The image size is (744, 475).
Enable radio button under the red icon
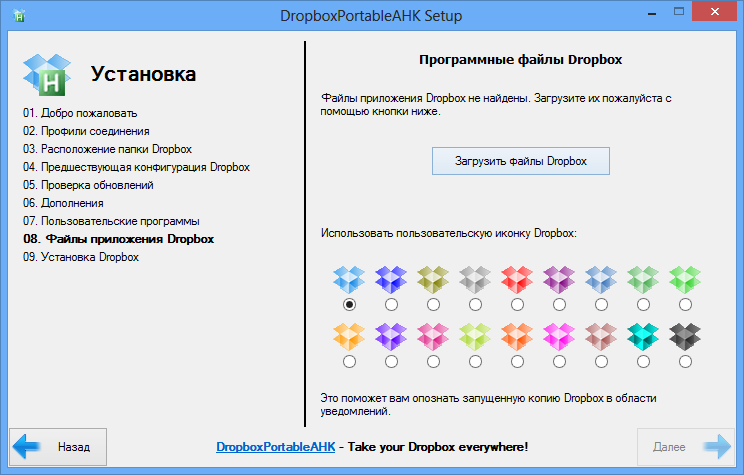tap(517, 305)
